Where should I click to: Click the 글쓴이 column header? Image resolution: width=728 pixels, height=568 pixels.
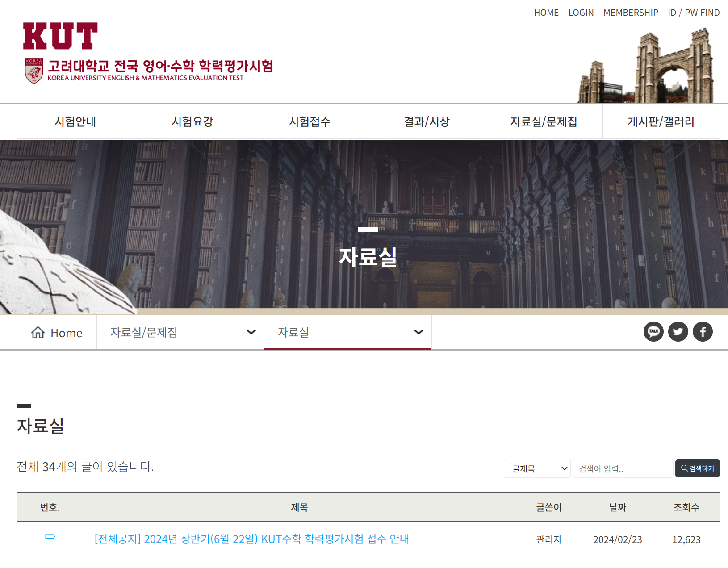[x=549, y=507]
